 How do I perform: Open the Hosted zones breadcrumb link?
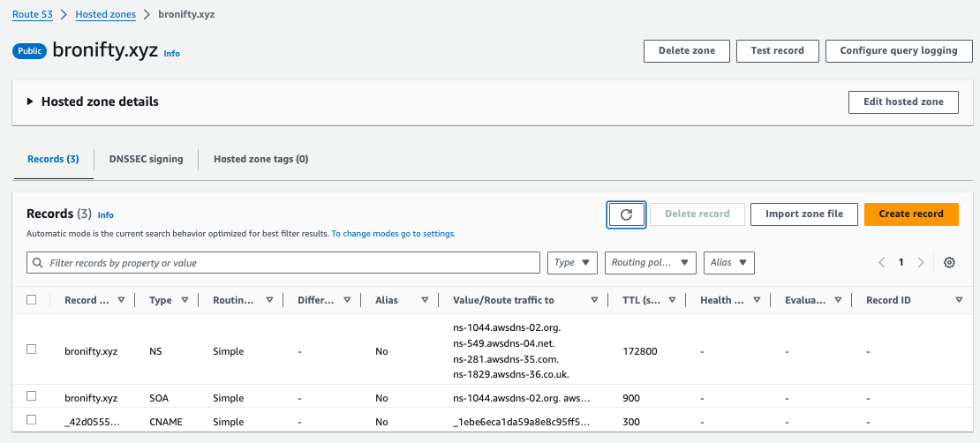(105, 15)
